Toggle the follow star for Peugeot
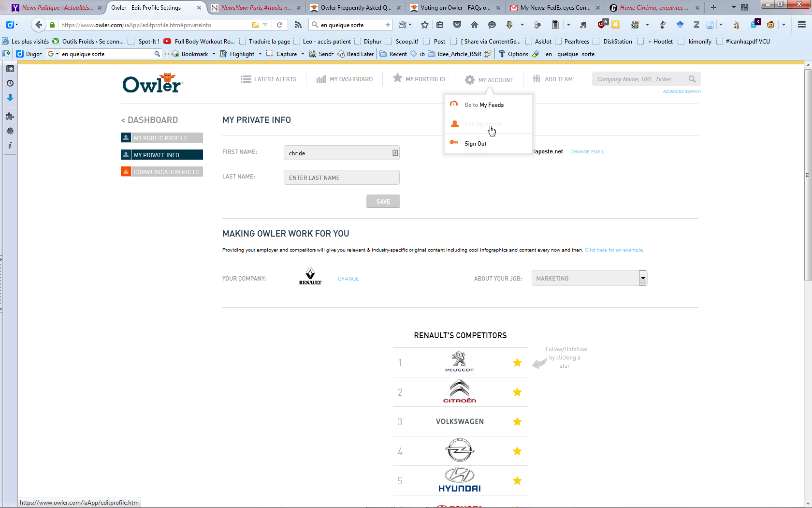This screenshot has width=812, height=508. [517, 362]
